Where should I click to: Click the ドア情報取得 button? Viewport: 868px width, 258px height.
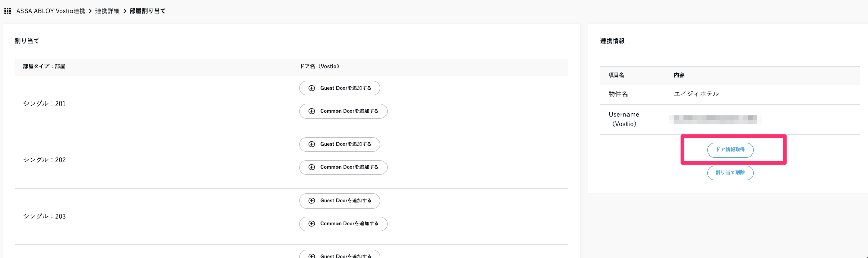(730, 150)
